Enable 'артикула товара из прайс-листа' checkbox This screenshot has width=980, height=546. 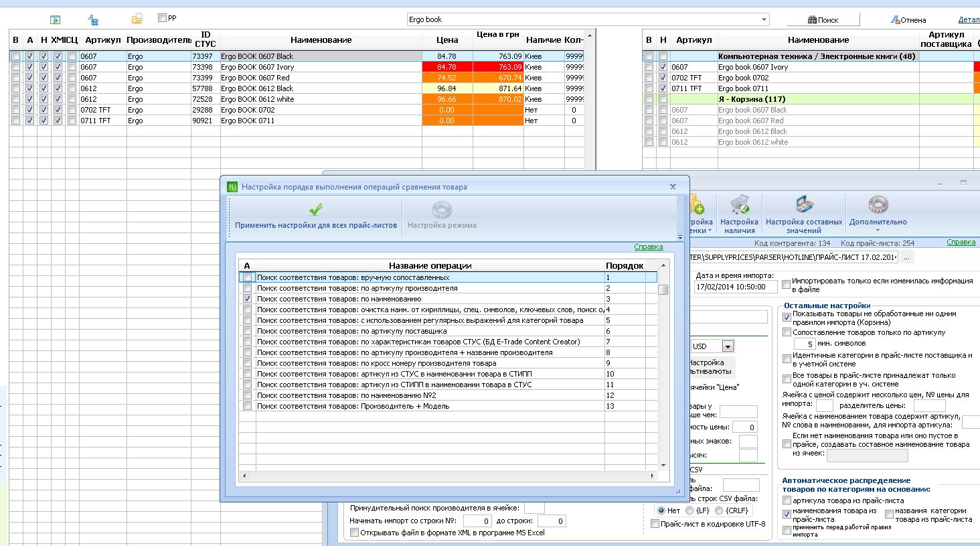point(787,500)
